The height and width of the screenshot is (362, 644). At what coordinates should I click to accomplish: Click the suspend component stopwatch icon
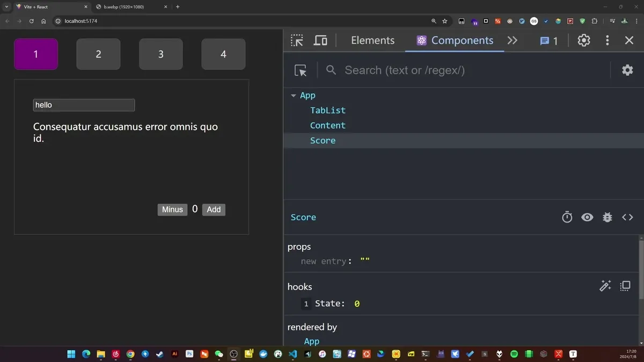coord(567,217)
